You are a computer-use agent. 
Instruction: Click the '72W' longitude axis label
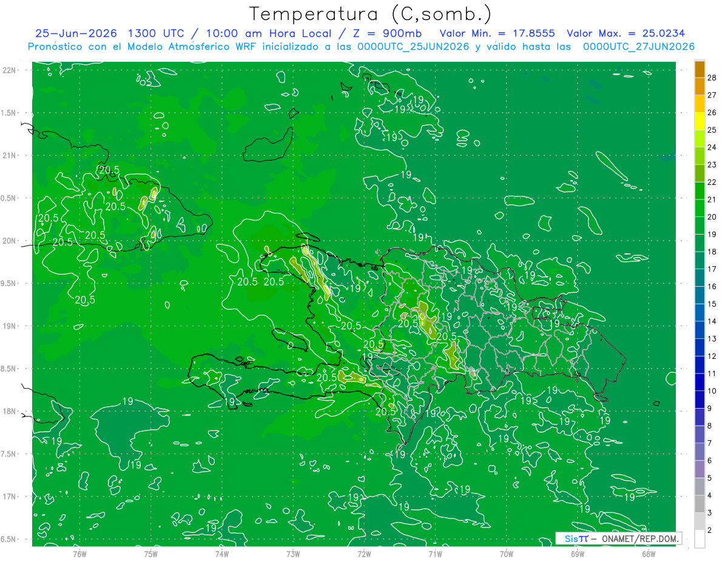tap(365, 554)
